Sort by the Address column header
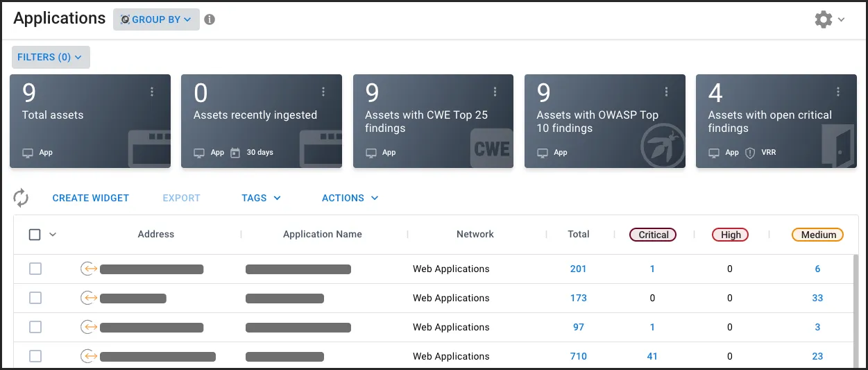The image size is (868, 370). [x=156, y=235]
